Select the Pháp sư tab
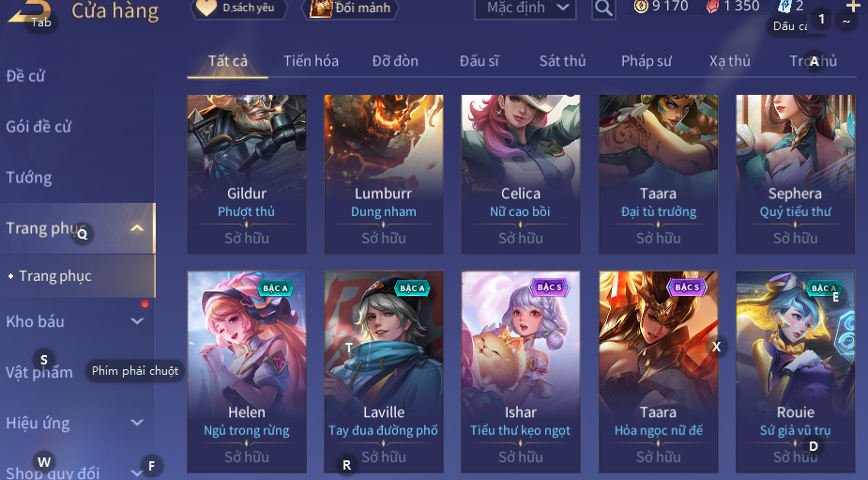 pyautogui.click(x=646, y=60)
